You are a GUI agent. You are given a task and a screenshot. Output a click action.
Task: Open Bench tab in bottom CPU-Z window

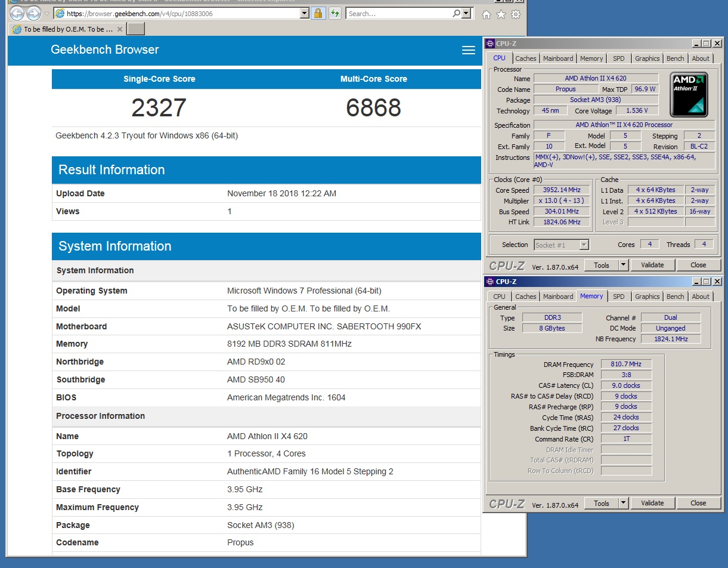click(676, 297)
